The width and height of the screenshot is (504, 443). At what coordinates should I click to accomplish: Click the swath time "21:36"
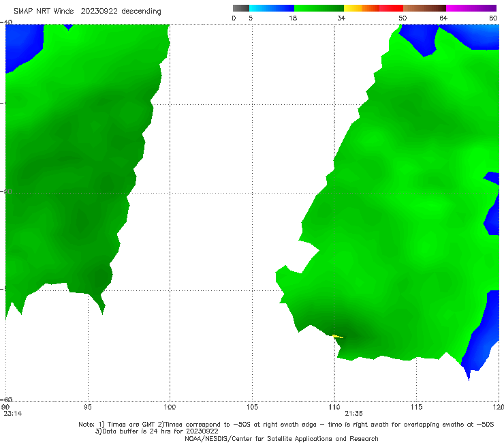point(353,414)
